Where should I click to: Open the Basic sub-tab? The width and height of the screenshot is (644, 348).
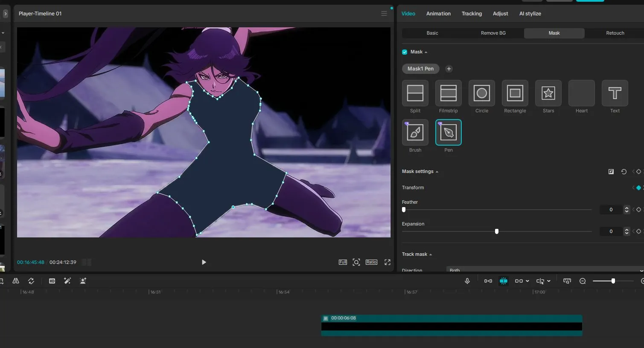432,33
